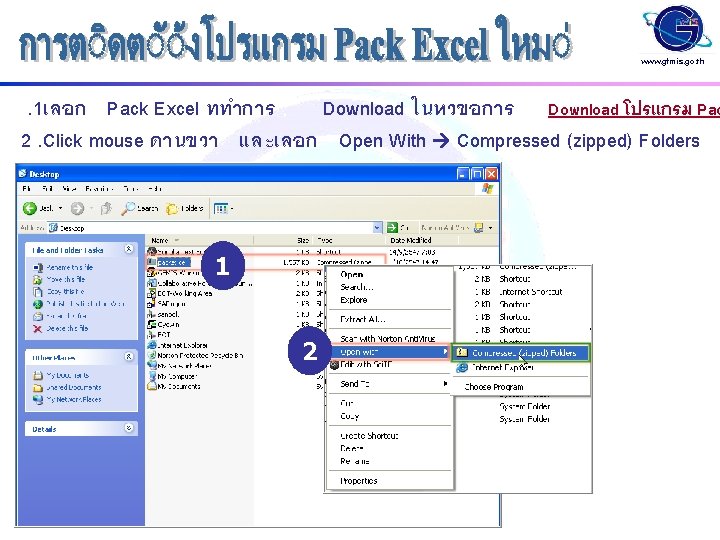This screenshot has height=540, width=720.
Task: Choose Search... in the context menu
Action: point(390,287)
